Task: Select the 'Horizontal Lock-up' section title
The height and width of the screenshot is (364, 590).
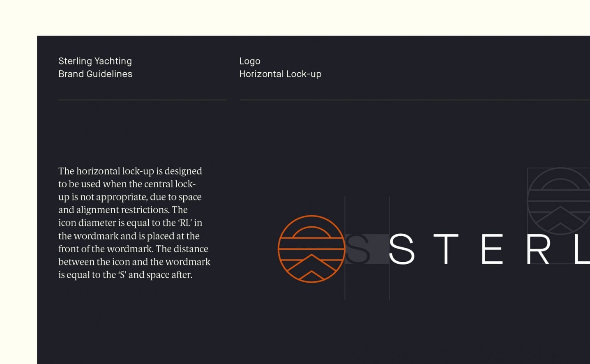Action: click(x=280, y=74)
